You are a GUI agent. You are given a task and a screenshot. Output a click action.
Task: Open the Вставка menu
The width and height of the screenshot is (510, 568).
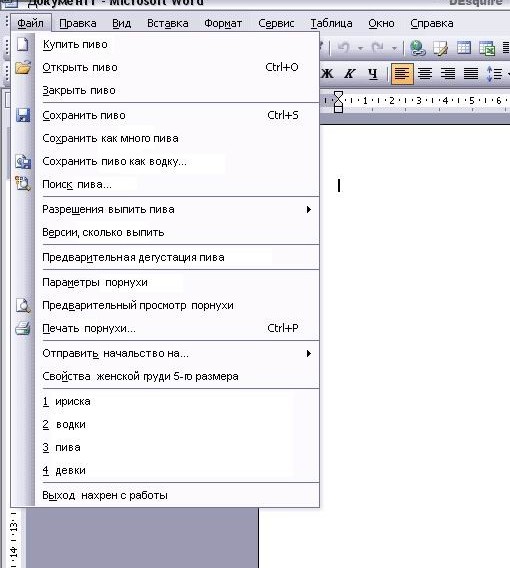[x=167, y=23]
